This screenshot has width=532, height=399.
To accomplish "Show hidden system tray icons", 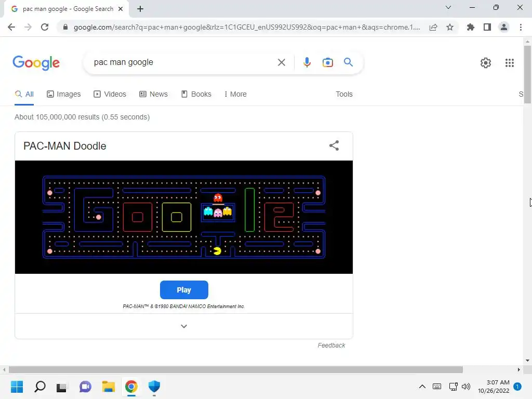I will click(x=422, y=387).
